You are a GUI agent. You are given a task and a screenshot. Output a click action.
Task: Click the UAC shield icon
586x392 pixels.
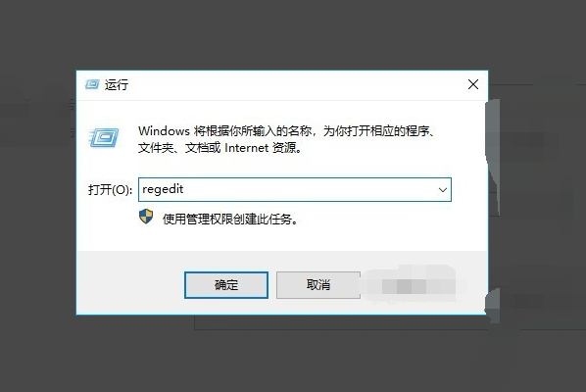(x=146, y=217)
